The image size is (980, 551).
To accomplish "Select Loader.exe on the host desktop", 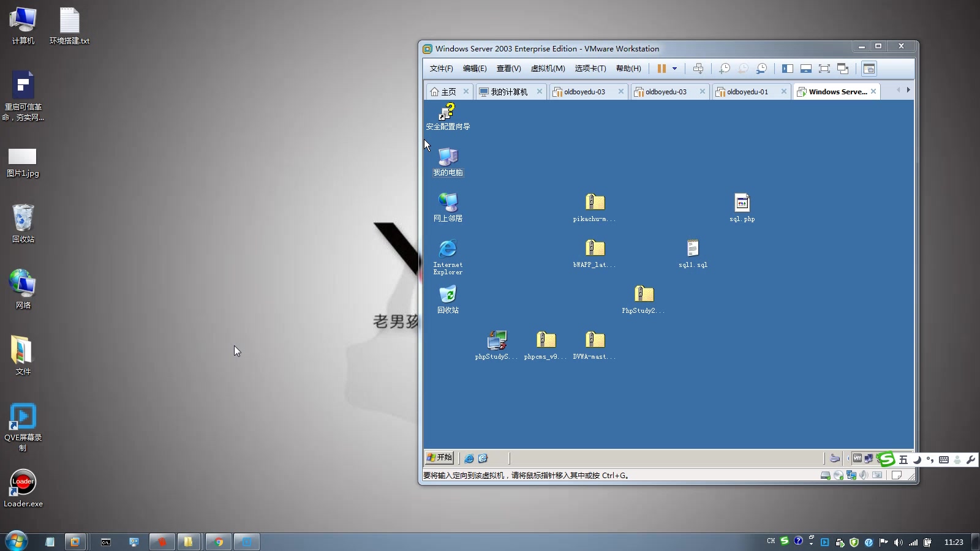I will tap(23, 489).
